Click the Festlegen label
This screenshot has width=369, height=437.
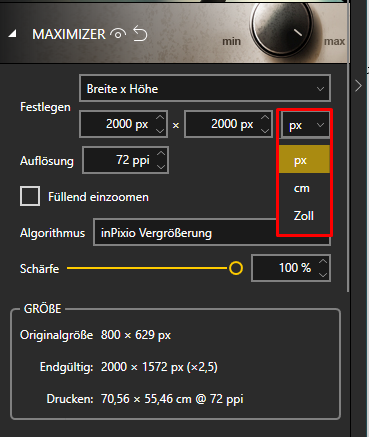(x=45, y=107)
